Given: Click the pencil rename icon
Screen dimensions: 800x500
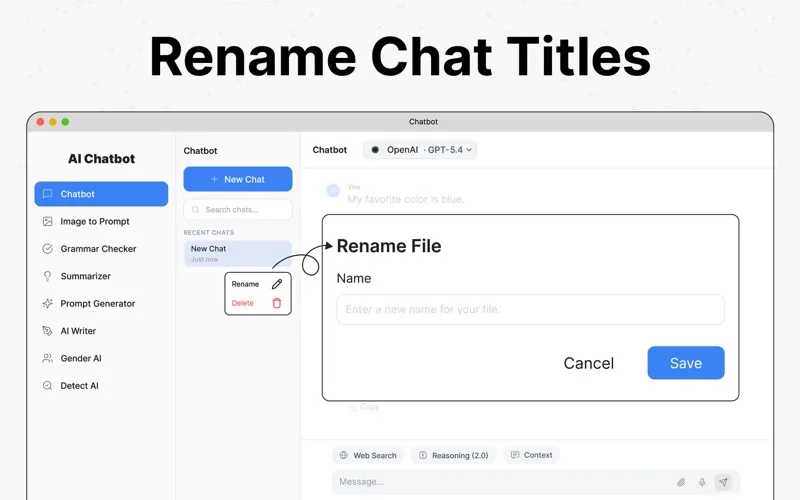Looking at the screenshot, I should pyautogui.click(x=277, y=284).
